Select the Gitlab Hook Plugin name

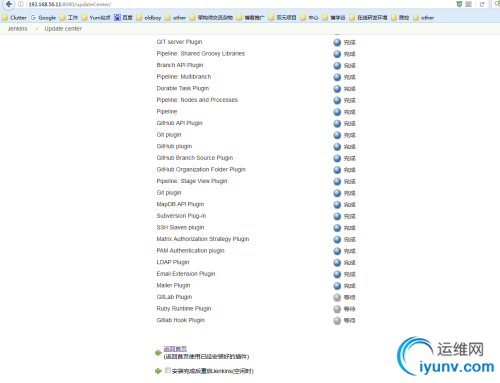pyautogui.click(x=181, y=320)
